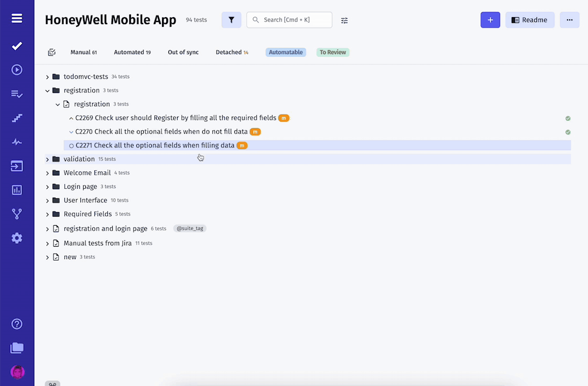The image size is (588, 386).
Task: Open the Steps staircase sidebar icon
Action: [17, 118]
